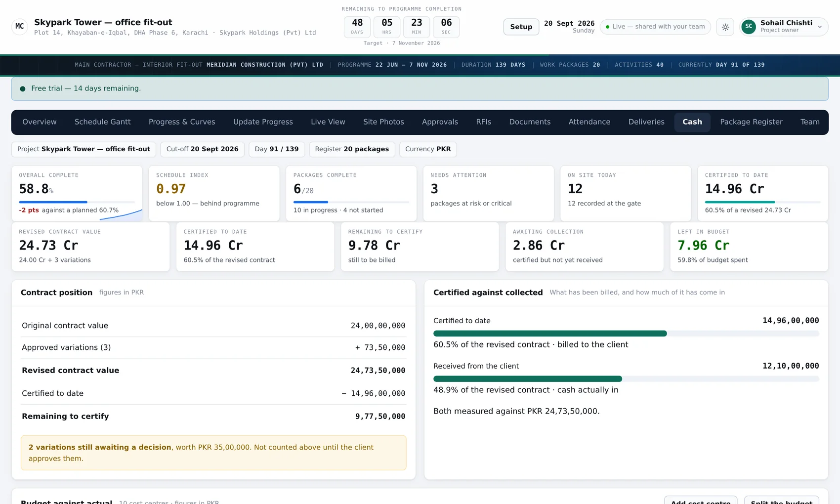Toggle the light/dark theme sun icon
840x504 pixels.
tap(725, 27)
